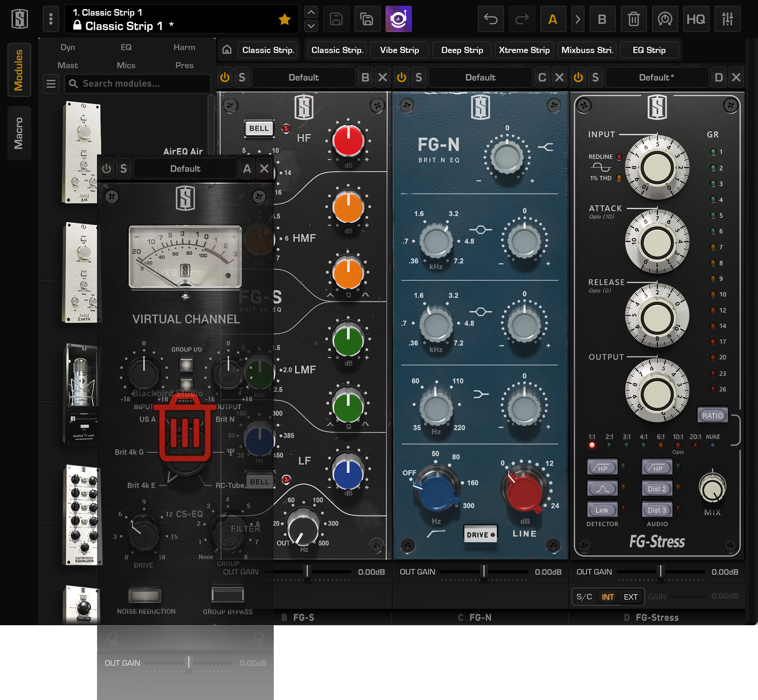Viewport: 758px width, 700px height.
Task: Solo the slot B FG-S module
Action: pyautogui.click(x=242, y=77)
